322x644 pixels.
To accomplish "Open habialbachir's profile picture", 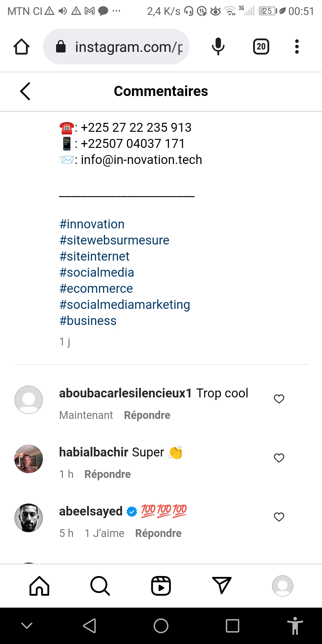I will click(29, 459).
